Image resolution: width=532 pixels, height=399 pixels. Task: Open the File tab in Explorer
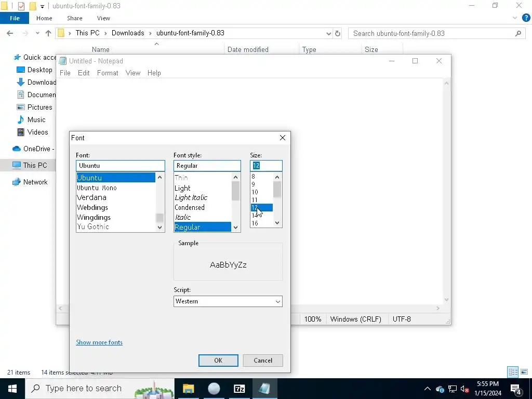coord(15,18)
